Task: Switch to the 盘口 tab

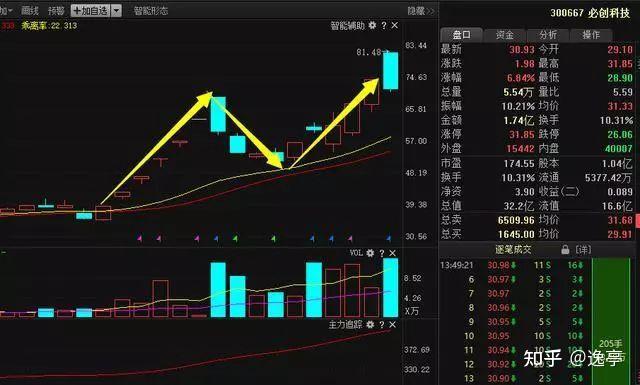Action: coord(462,35)
